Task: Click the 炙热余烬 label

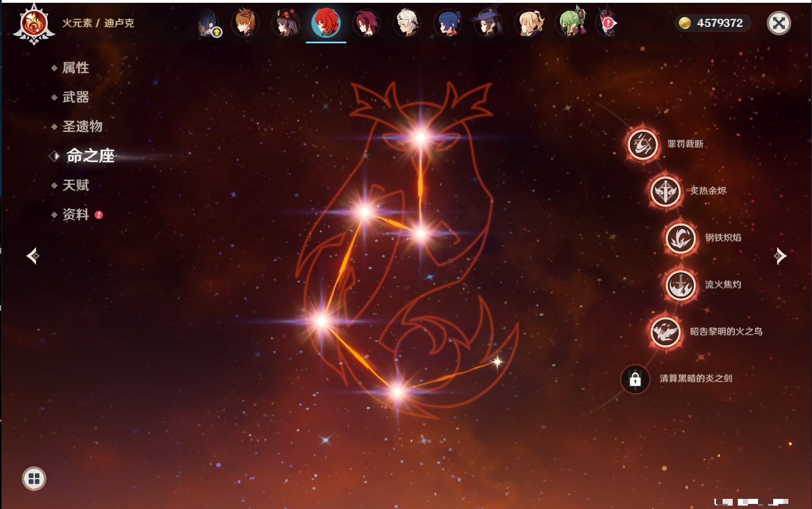Action: pos(708,191)
